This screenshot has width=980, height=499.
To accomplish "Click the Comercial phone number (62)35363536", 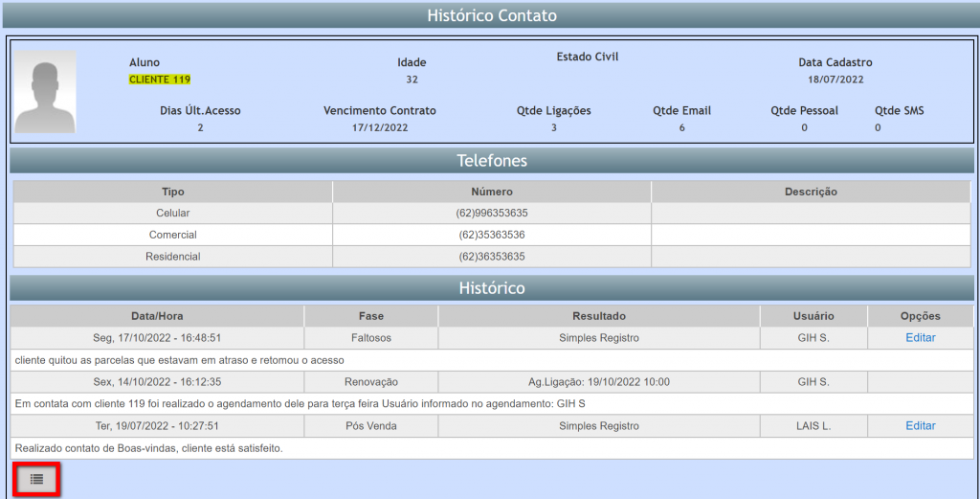I will tap(492, 235).
